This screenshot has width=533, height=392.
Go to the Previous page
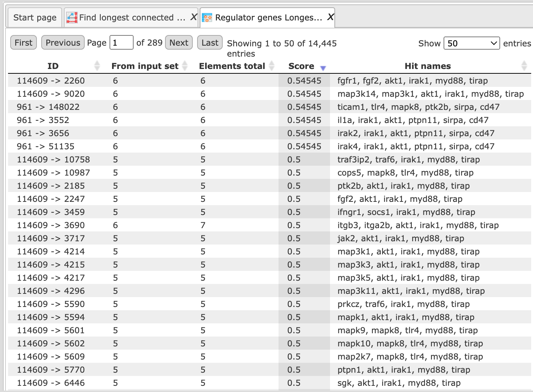63,43
